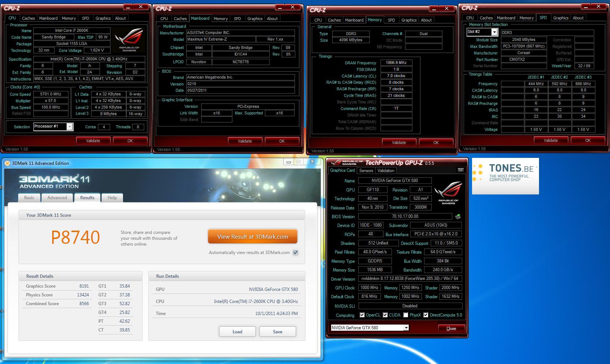Open Memory tab in the first CPU-Z window
Image resolution: width=610 pixels, height=364 pixels.
pyautogui.click(x=69, y=18)
